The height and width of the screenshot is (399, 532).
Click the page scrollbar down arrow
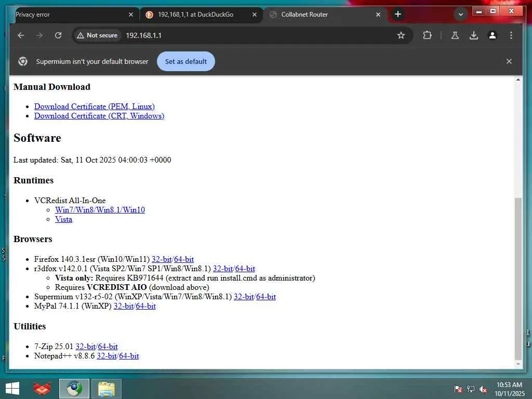coord(518,364)
